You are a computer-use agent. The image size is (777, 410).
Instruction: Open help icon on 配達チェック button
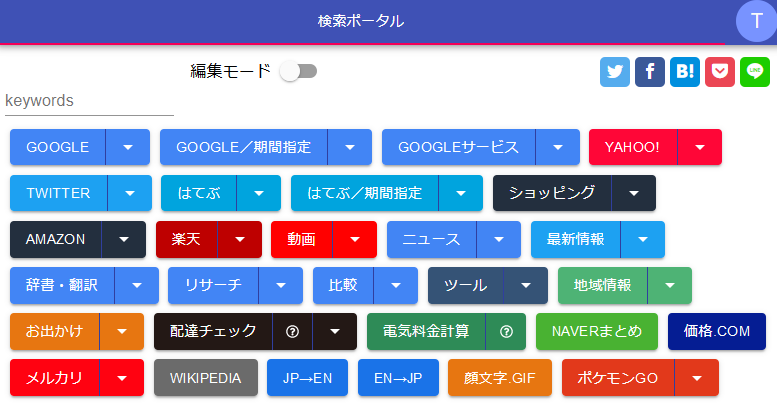tap(292, 332)
